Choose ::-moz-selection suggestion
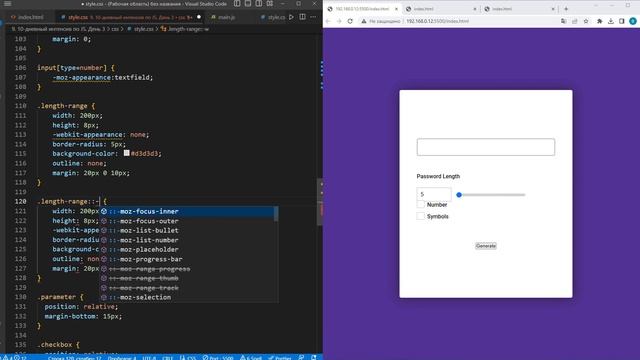The height and width of the screenshot is (360, 640). [x=189, y=297]
